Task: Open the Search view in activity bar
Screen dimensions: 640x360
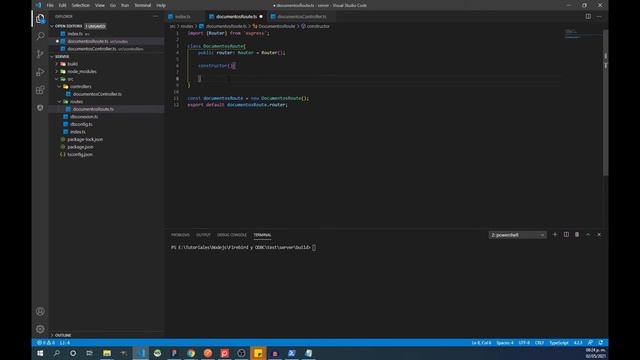Action: pos(40,36)
